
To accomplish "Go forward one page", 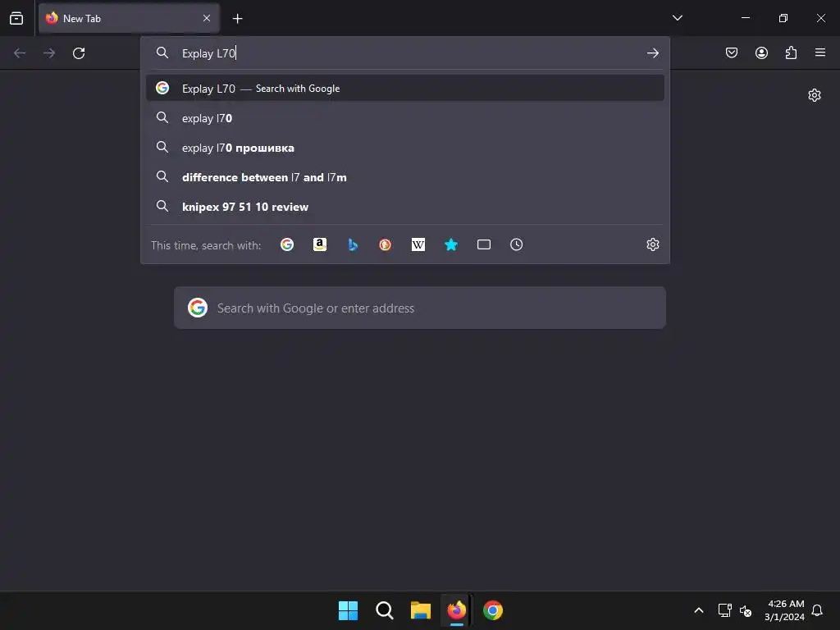I will [49, 53].
